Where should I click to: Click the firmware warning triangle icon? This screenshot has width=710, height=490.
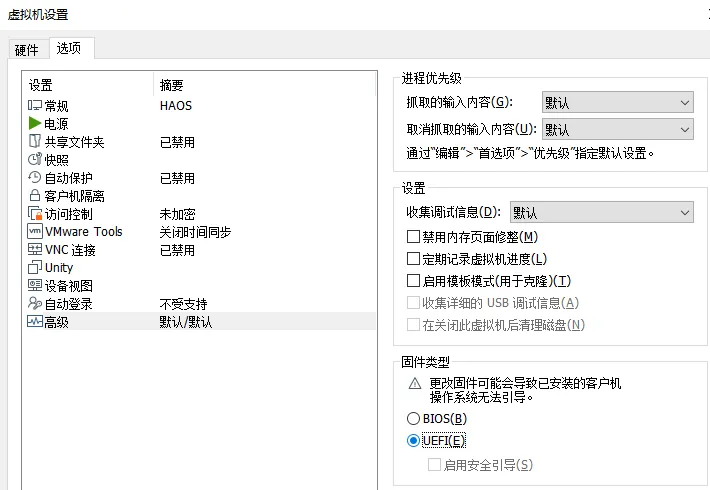tap(415, 384)
